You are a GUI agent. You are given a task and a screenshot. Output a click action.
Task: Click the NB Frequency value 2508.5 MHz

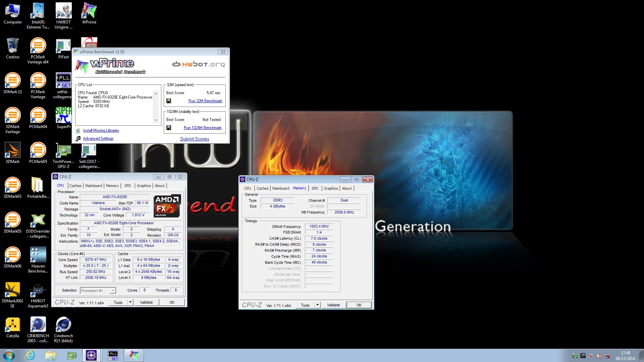pyautogui.click(x=344, y=212)
